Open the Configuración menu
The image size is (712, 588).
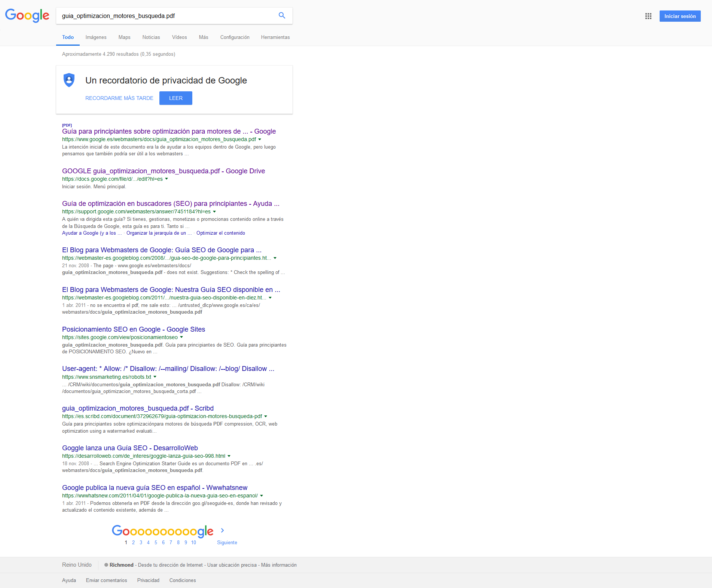(235, 37)
